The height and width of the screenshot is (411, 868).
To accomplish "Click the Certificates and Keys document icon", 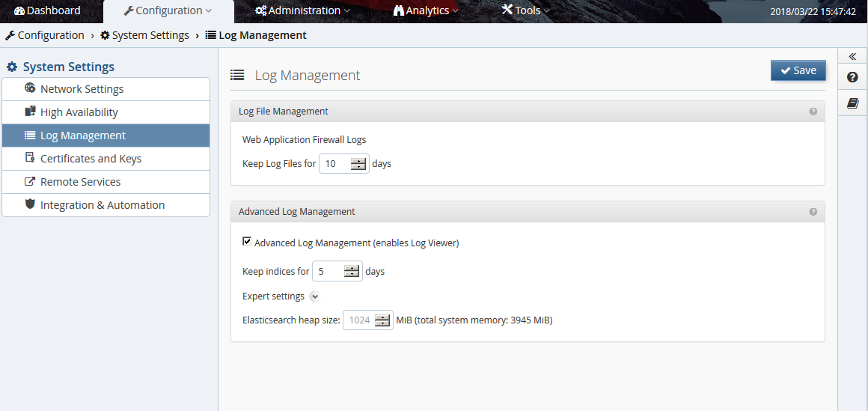I will coord(30,158).
